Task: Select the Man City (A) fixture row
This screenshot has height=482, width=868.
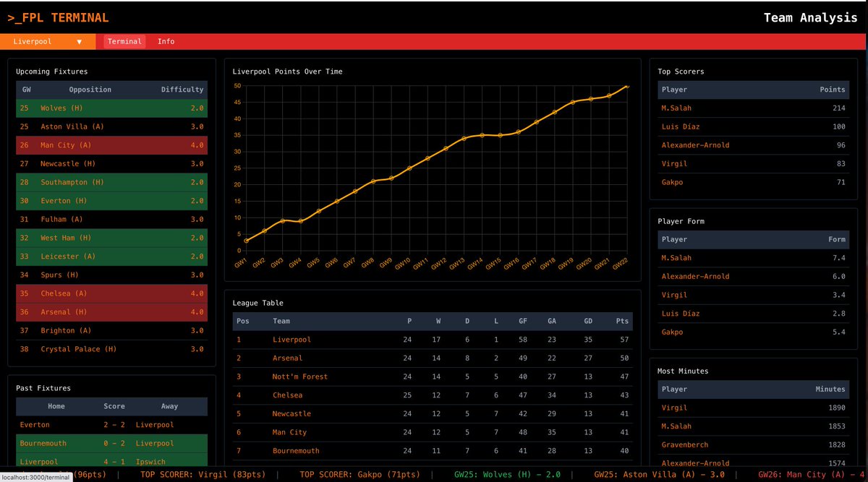Action: pos(111,145)
